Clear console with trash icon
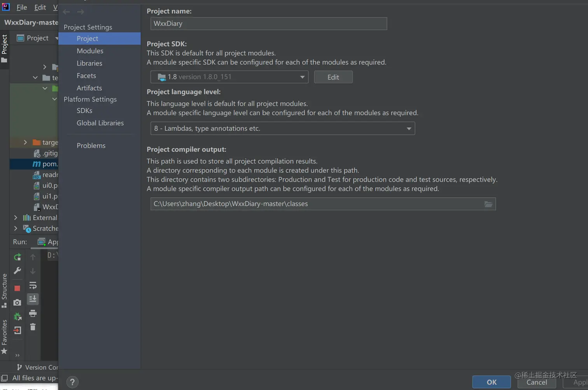This screenshot has height=390, width=588. [33, 327]
